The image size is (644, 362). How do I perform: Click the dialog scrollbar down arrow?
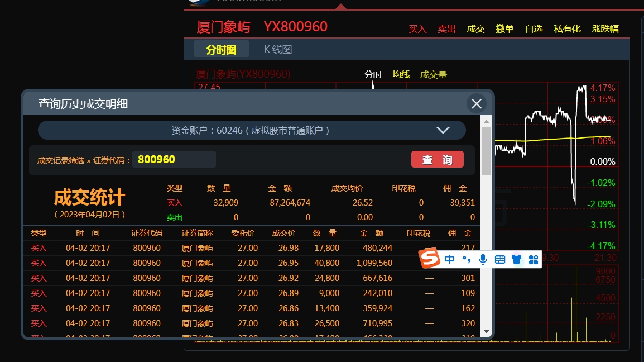486,332
